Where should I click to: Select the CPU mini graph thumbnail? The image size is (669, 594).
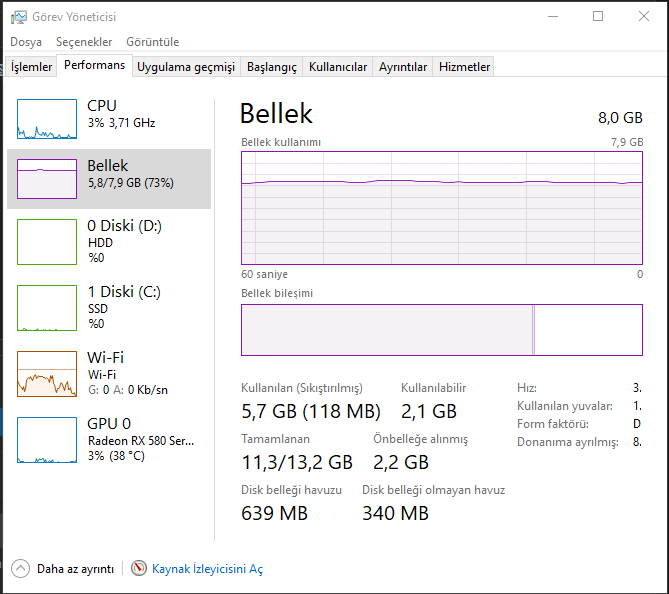[x=47, y=118]
